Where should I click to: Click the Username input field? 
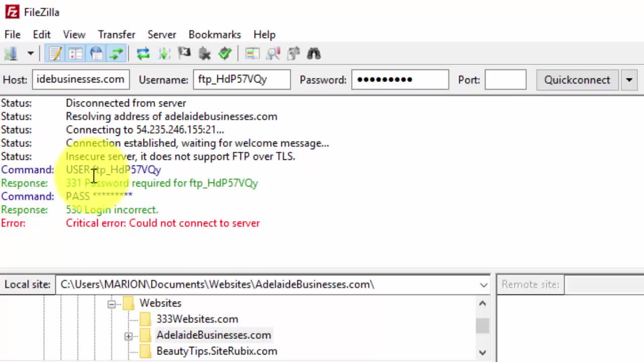tap(242, 79)
